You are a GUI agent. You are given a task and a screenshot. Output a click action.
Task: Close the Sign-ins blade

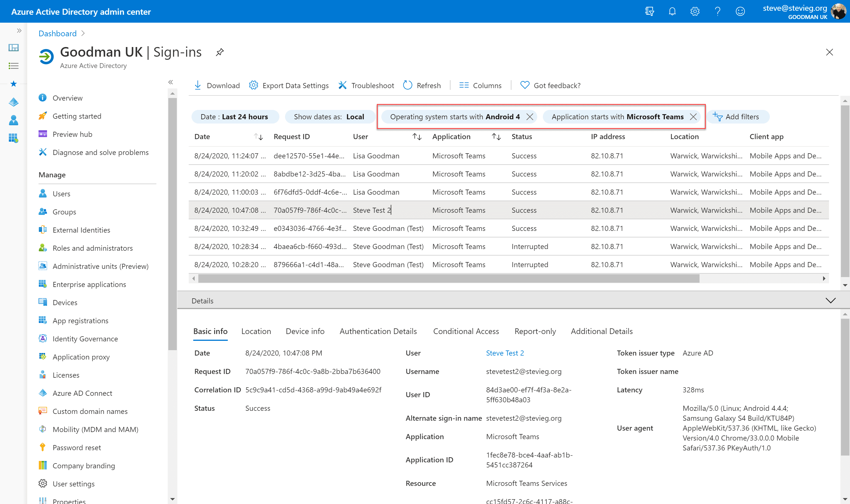click(829, 52)
